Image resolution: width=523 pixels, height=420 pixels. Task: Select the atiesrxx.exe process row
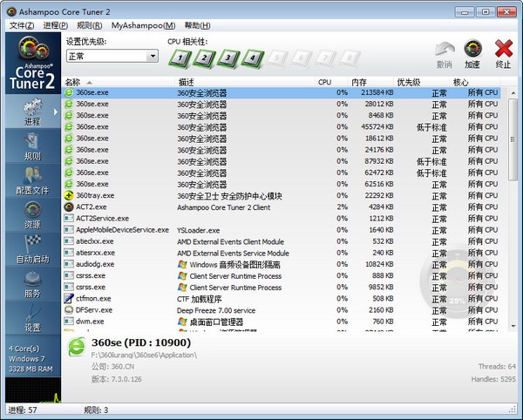[x=282, y=253]
